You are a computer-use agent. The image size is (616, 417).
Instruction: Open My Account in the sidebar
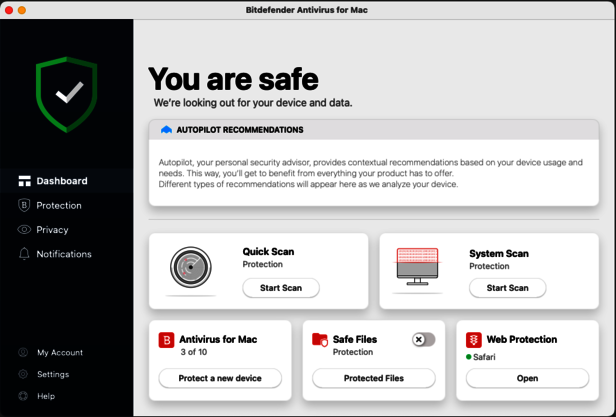(59, 352)
